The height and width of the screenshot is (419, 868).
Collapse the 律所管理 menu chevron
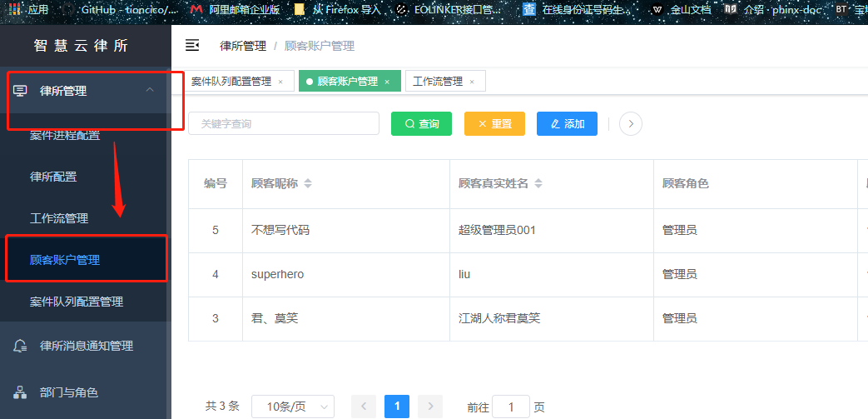pos(150,89)
